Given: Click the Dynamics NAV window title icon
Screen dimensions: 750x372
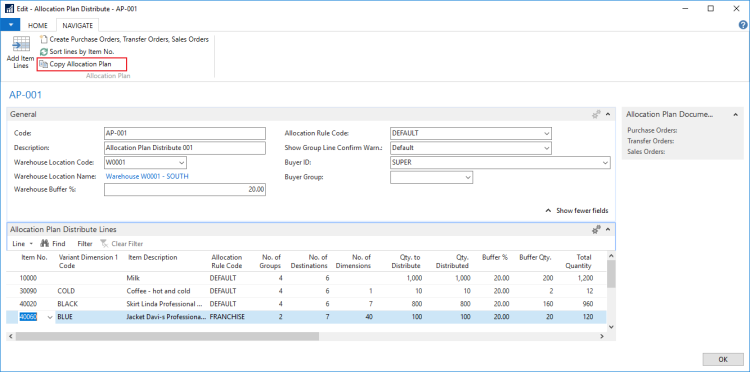Looking at the screenshot, I should [x=9, y=9].
